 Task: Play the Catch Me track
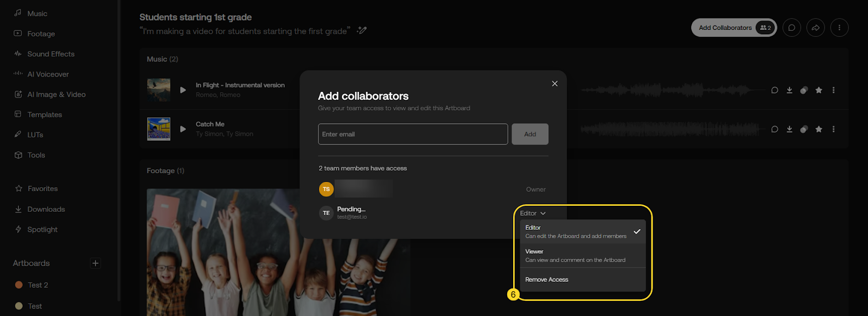pos(183,129)
